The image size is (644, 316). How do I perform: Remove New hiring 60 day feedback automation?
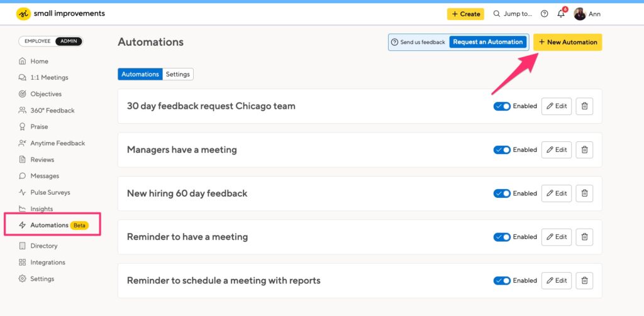click(x=584, y=193)
